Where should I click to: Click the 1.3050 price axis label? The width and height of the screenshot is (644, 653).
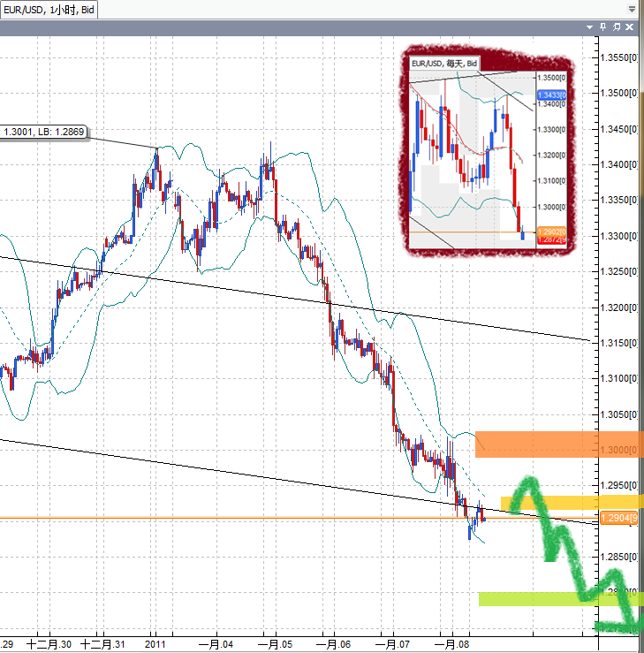(618, 414)
